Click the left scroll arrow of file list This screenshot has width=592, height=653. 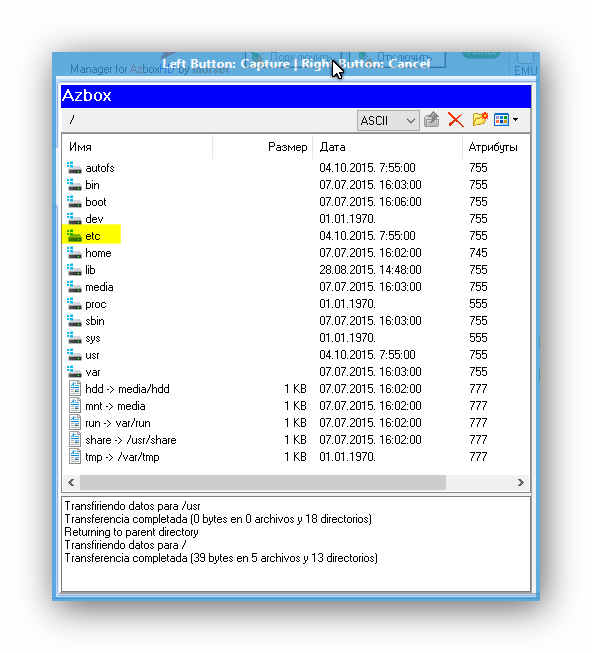[71, 482]
